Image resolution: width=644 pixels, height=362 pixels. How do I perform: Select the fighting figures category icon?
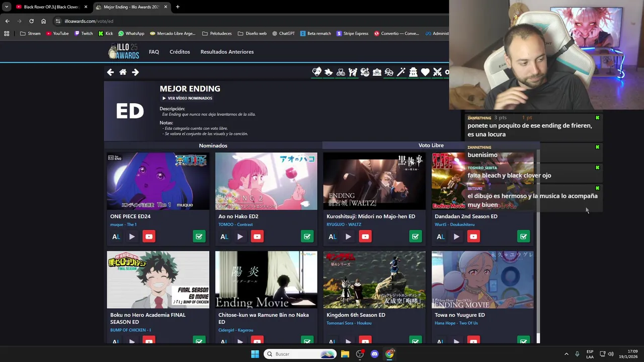(x=353, y=72)
